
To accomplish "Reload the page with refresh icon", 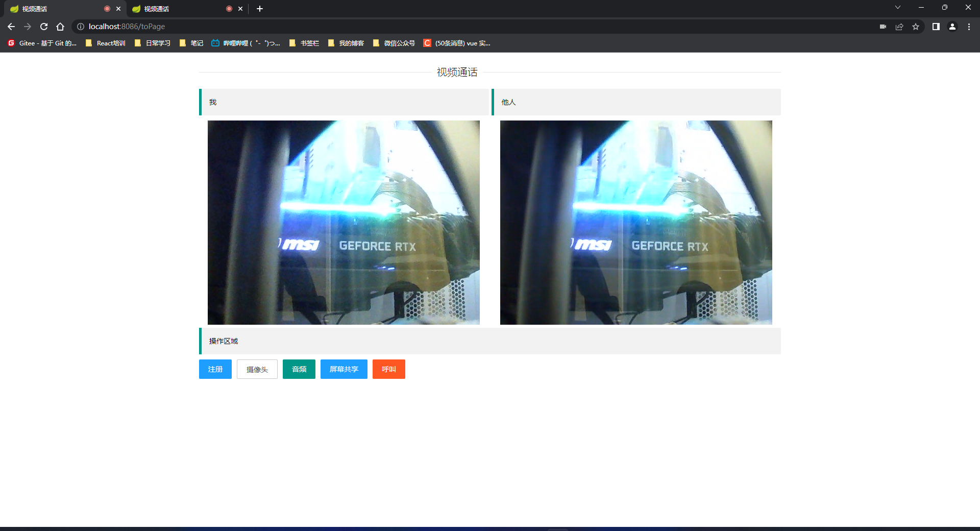I will point(44,27).
